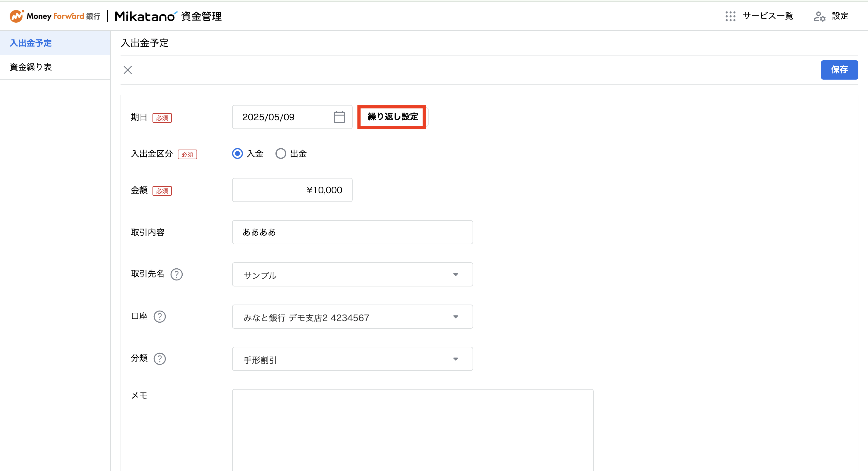This screenshot has height=471, width=868.
Task: Select the 入金 radio button
Action: (x=237, y=153)
